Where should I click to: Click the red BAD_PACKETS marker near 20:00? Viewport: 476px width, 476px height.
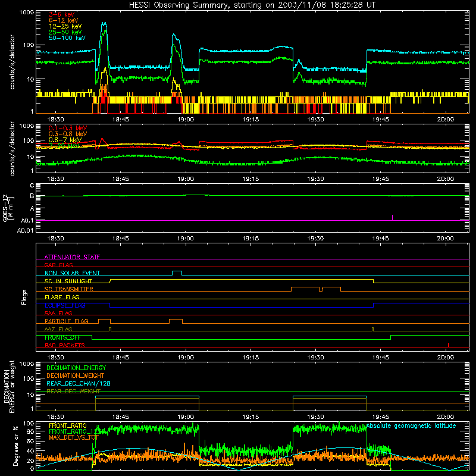[449, 345]
